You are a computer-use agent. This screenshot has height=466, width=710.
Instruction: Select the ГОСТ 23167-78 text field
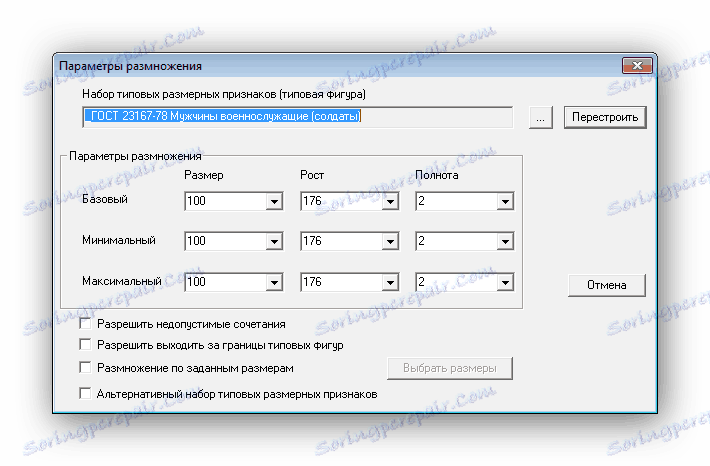click(297, 117)
